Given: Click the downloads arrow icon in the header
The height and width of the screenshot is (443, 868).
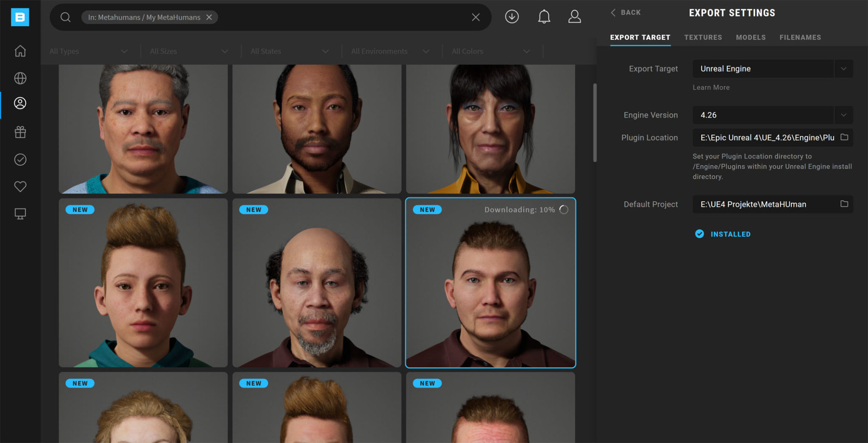Looking at the screenshot, I should [512, 17].
